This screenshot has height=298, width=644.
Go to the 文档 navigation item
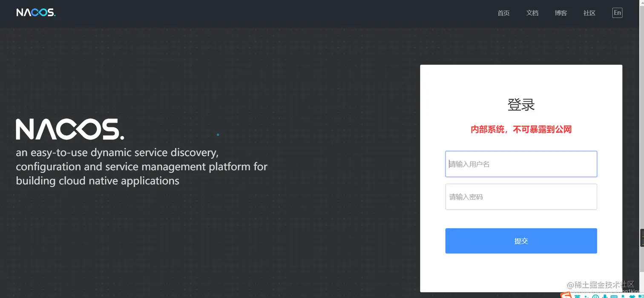click(532, 13)
